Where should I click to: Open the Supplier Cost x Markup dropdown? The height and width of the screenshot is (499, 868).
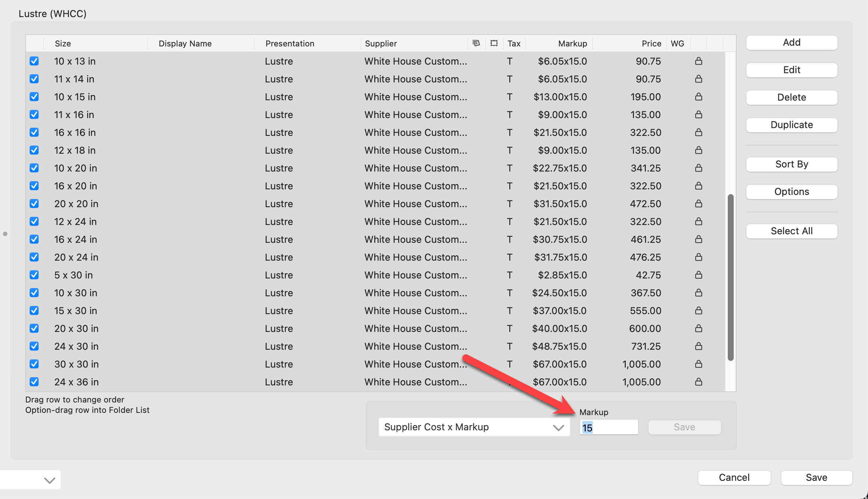(x=474, y=427)
